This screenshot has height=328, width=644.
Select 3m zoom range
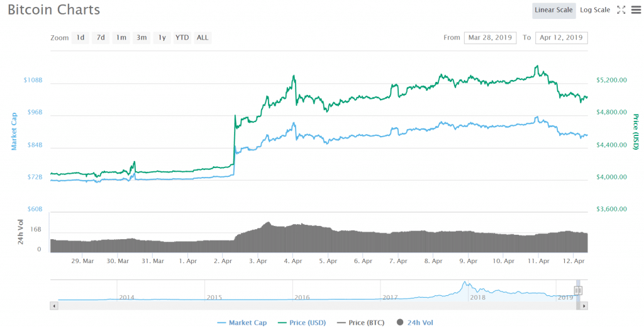142,38
